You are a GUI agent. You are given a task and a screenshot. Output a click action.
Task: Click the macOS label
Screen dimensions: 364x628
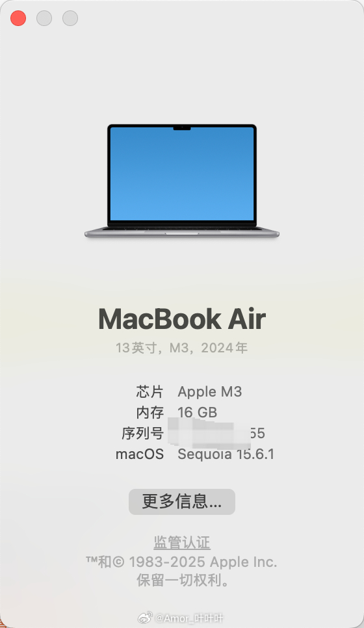click(140, 454)
